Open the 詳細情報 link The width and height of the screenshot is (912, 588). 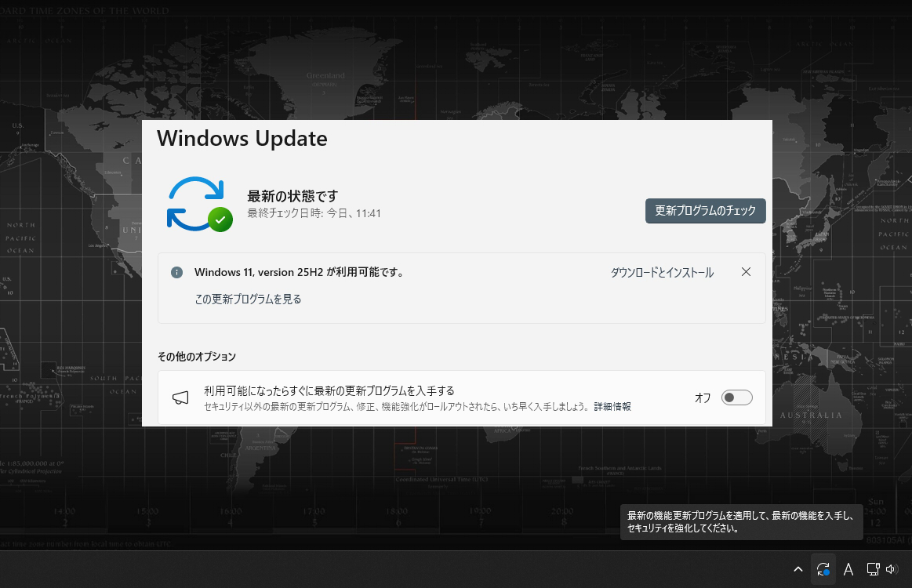click(612, 407)
